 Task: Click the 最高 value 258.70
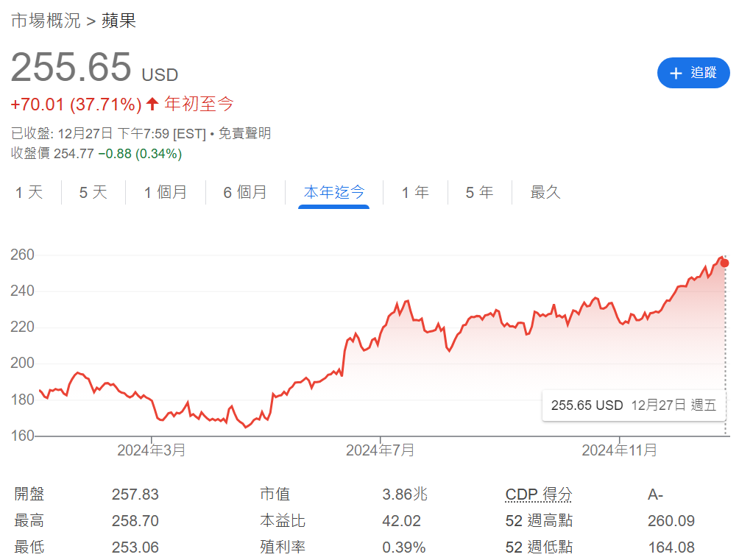[x=135, y=520]
